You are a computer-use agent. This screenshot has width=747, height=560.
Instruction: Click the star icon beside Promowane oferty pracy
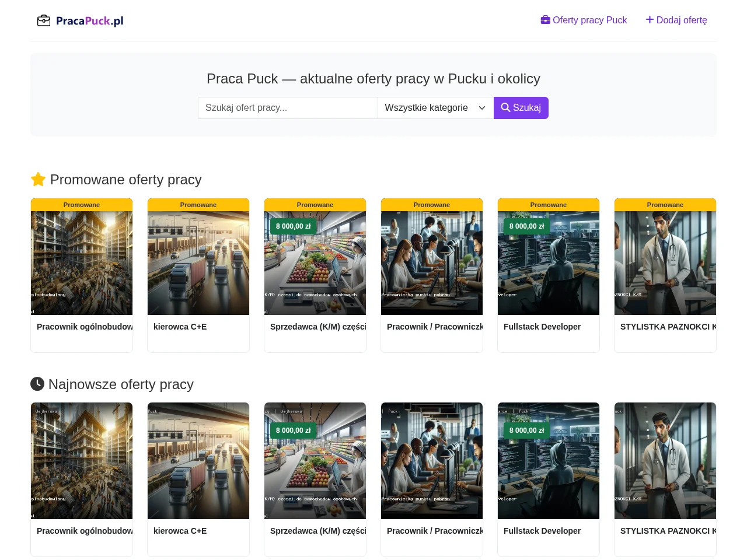(x=38, y=179)
